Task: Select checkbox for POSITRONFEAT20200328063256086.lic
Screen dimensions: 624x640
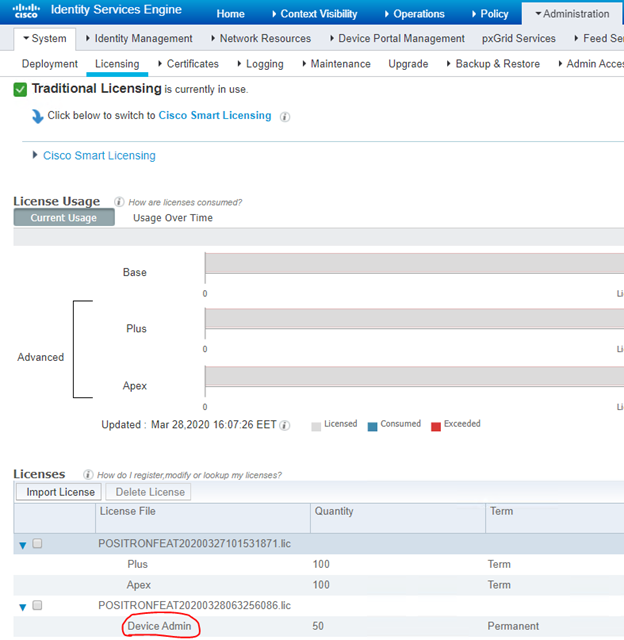Action: point(37,605)
